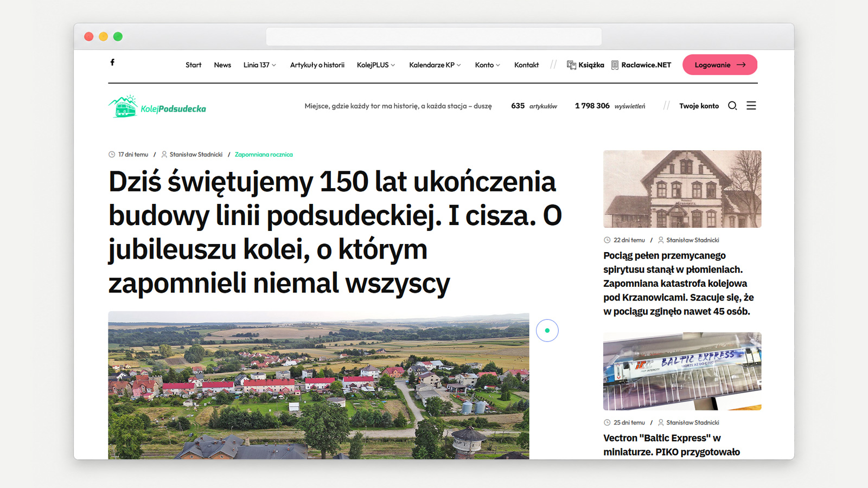Click the yellow minimize window button
The image size is (868, 488).
pos(103,36)
